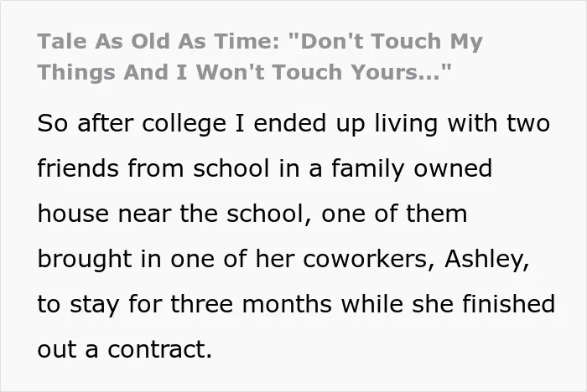Screen dimensions: 587x392
Task: Click the word "So" starting the paragraph
Action: (52, 123)
